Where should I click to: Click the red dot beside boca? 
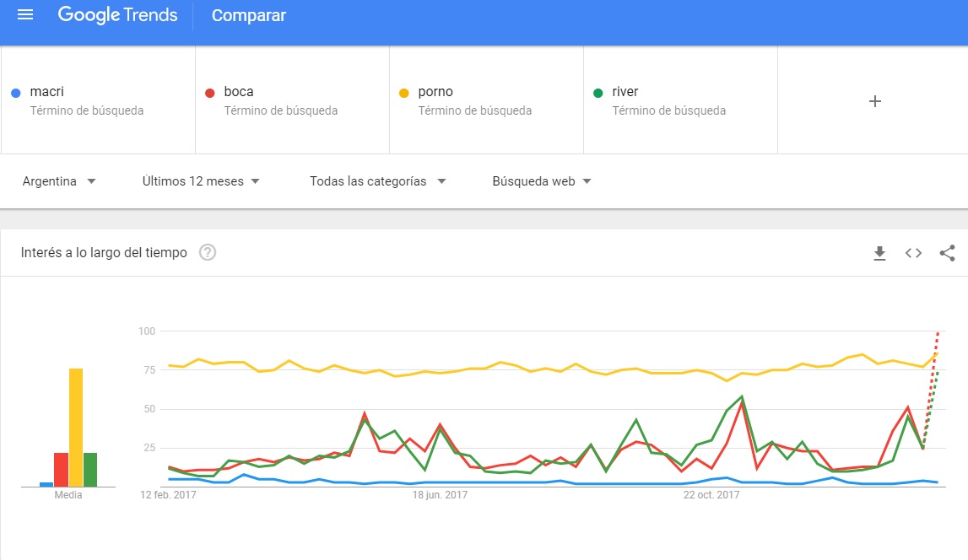(x=210, y=93)
